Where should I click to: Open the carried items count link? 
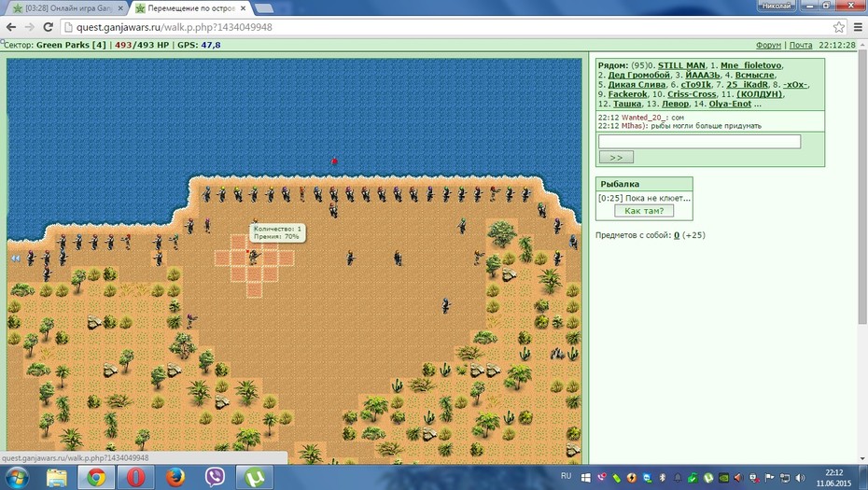[x=677, y=235]
